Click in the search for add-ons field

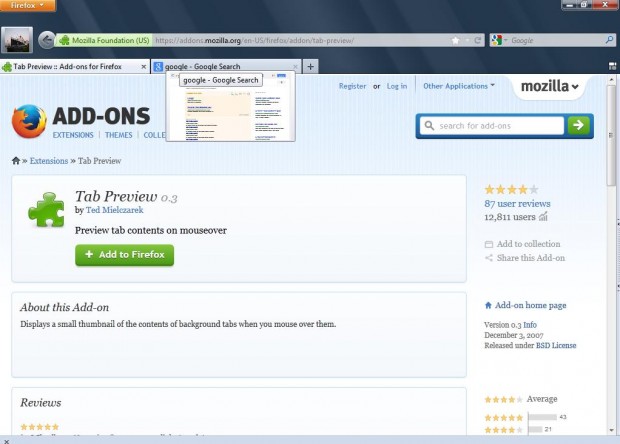[x=491, y=126]
